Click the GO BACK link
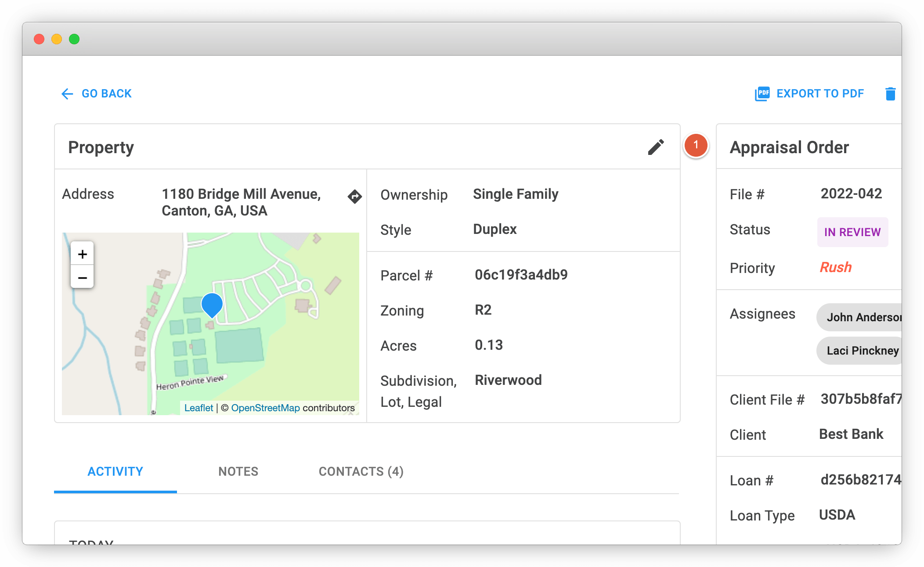 tap(106, 93)
